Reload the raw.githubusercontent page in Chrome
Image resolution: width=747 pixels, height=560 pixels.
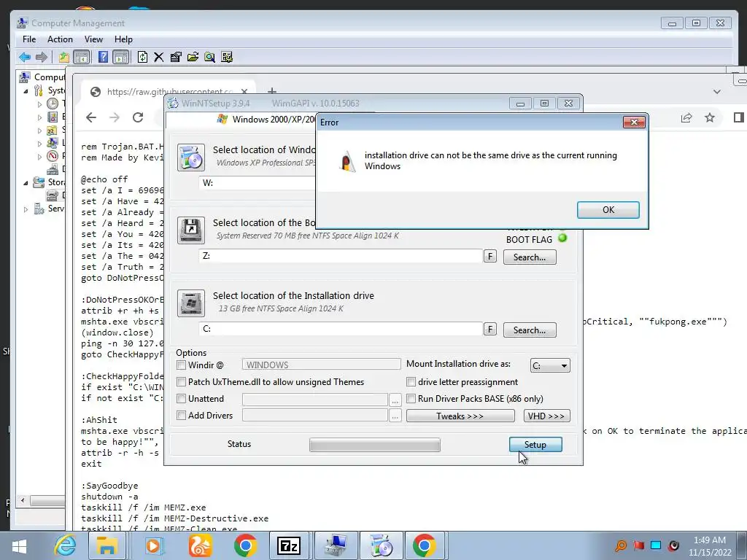138,117
